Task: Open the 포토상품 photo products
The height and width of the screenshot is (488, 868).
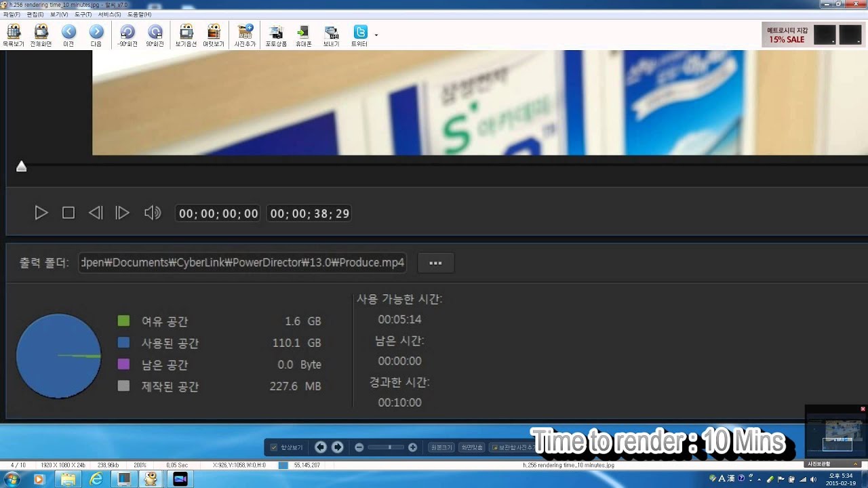Action: [x=276, y=35]
